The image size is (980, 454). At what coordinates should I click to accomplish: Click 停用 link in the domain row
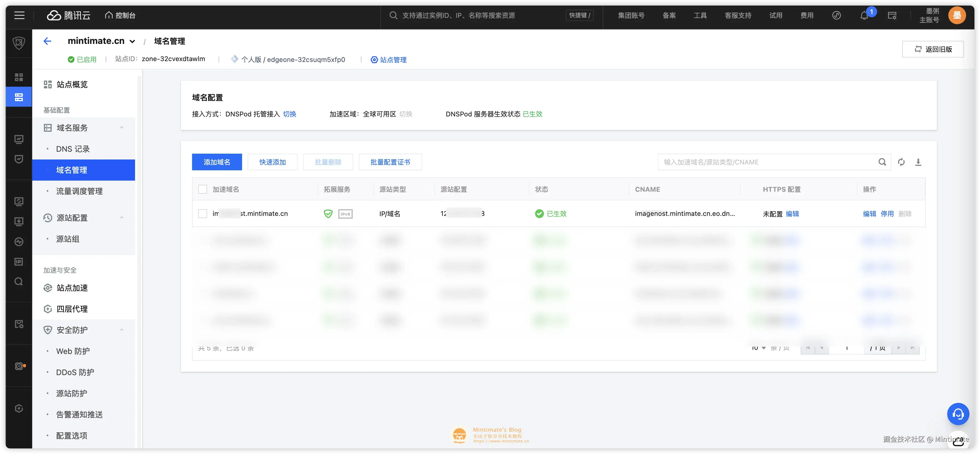coord(887,214)
